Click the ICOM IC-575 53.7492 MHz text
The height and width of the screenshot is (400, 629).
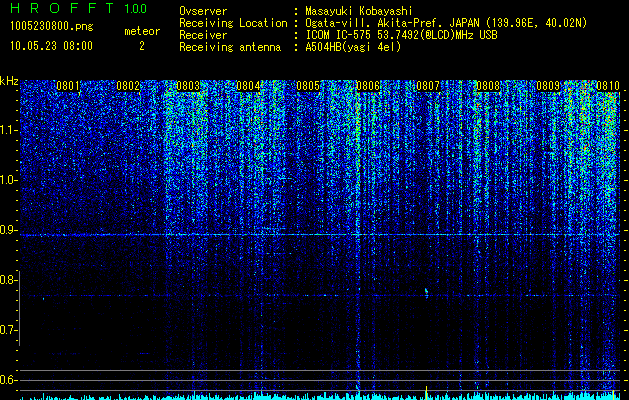402,35
